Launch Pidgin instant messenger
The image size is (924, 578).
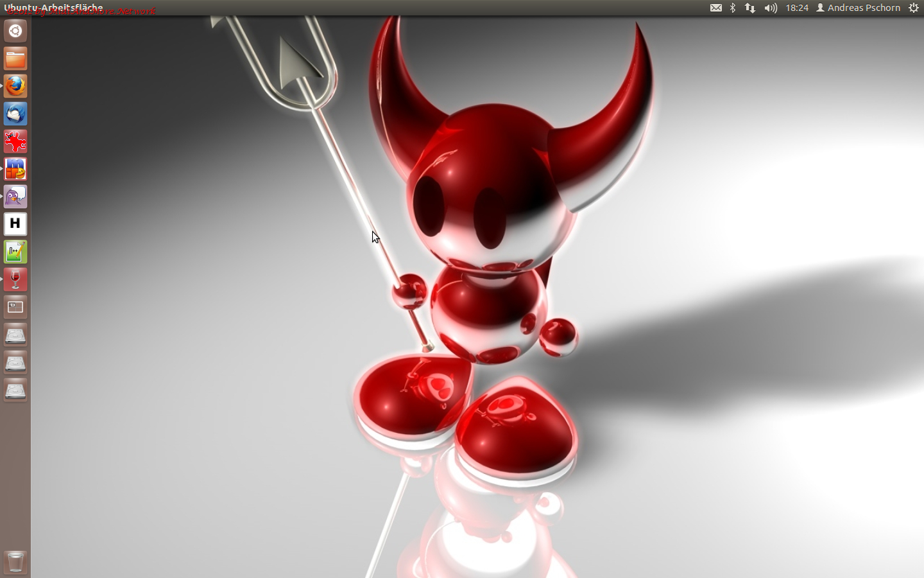point(15,197)
